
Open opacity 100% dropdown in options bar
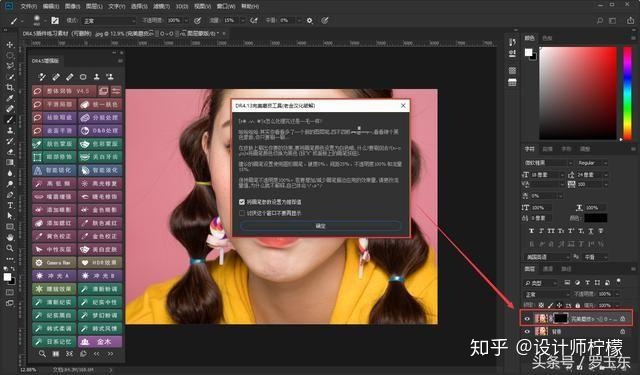[186, 20]
